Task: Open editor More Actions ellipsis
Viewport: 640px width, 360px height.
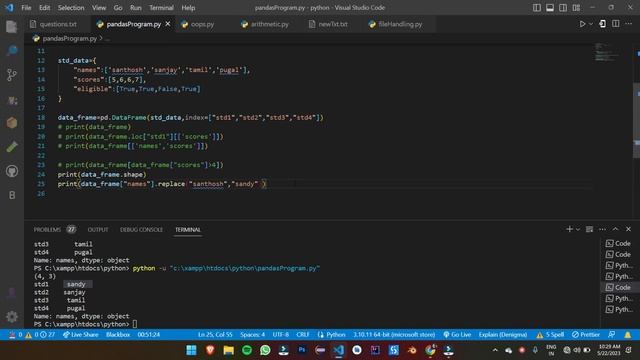Action: pos(629,24)
